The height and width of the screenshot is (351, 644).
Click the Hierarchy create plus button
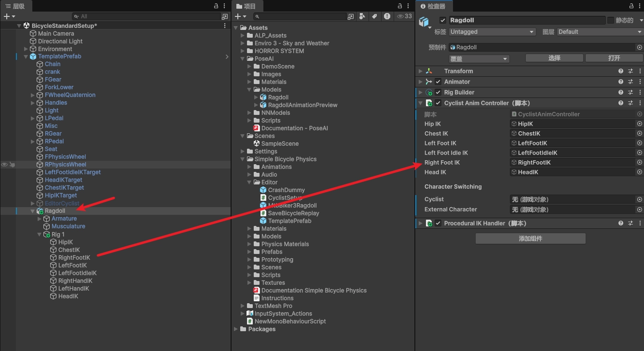point(9,16)
